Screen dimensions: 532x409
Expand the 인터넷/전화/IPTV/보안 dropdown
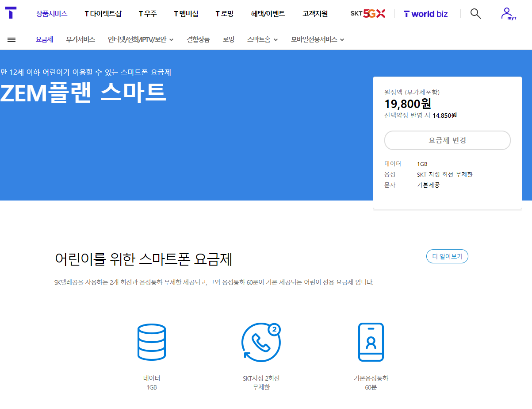pos(141,39)
